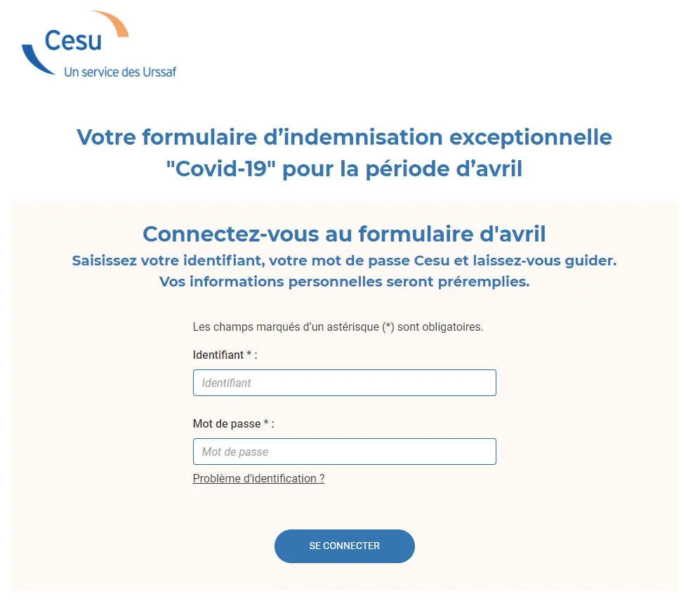Click the asterisk mandatory fields notice text
The image size is (700, 606).
pos(338,327)
